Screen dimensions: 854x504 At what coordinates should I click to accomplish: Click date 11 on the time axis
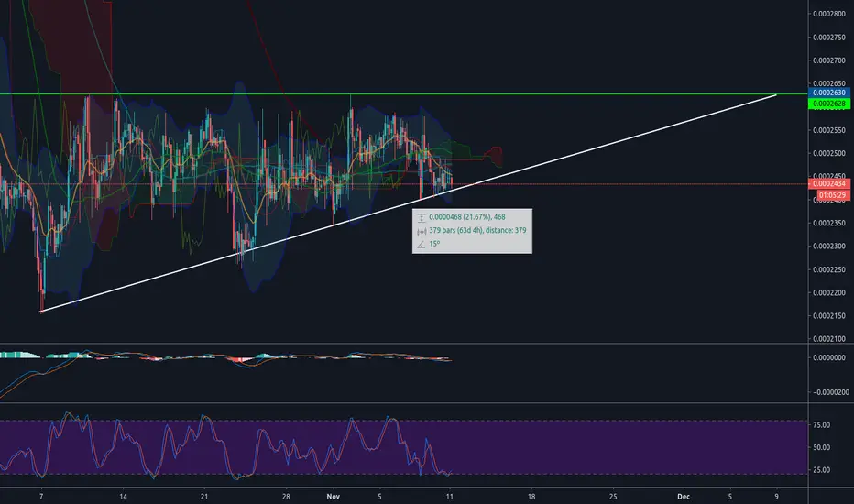449,497
